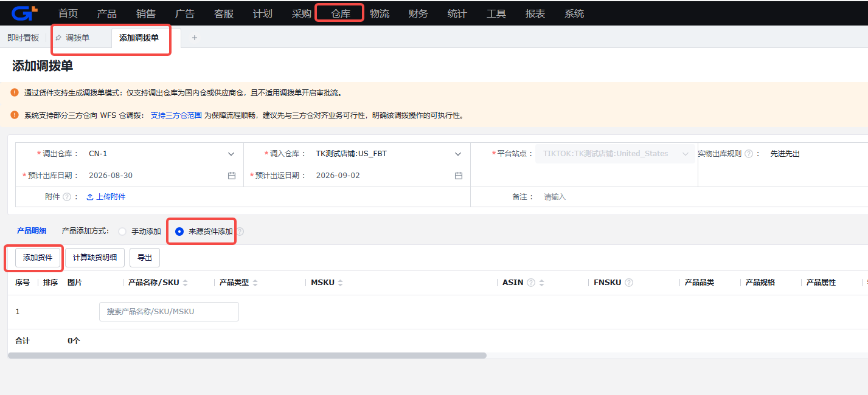Open the 首页 menu
Screen dimensions: 868x395
pyautogui.click(x=68, y=13)
